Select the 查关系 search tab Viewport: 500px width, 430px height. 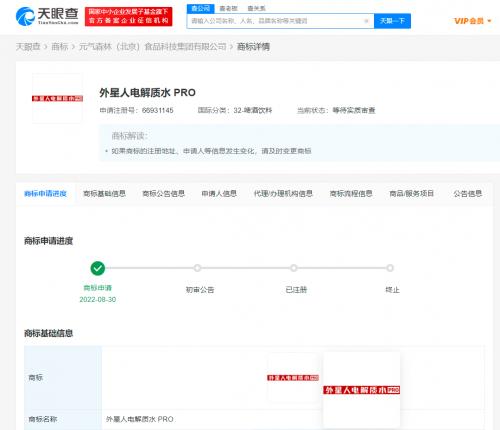256,9
